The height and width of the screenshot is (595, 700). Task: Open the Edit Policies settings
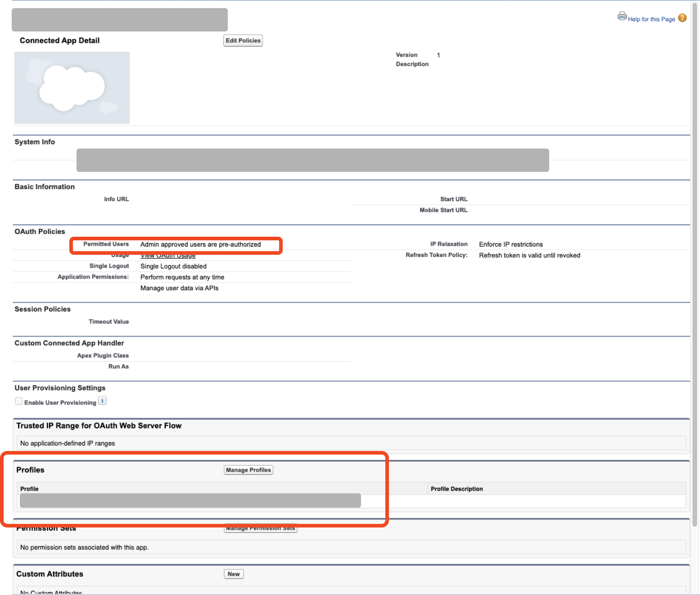[x=243, y=40]
